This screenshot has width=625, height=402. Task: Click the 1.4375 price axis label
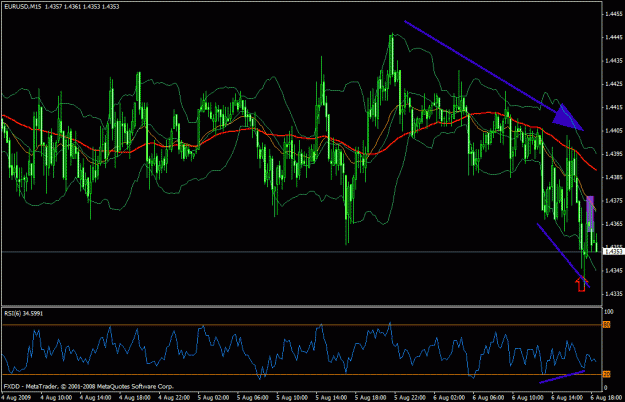click(x=613, y=200)
